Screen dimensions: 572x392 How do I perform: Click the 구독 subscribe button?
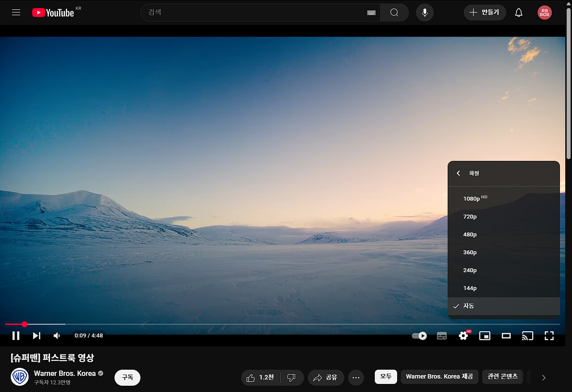(127, 378)
